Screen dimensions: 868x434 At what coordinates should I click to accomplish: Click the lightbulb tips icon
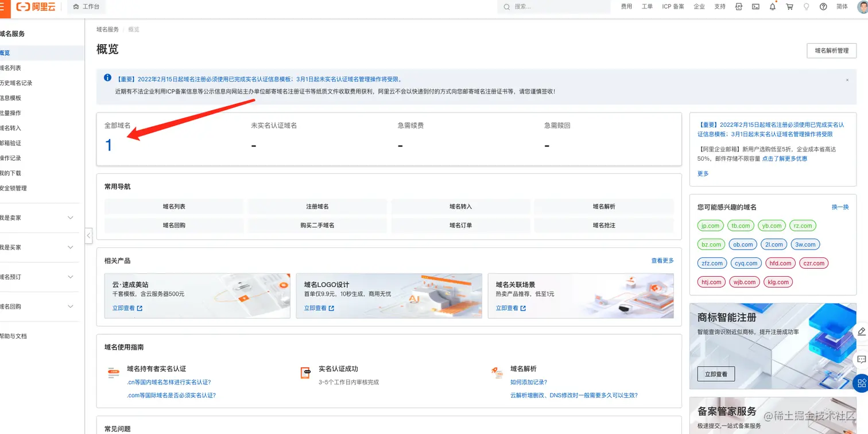coord(807,7)
